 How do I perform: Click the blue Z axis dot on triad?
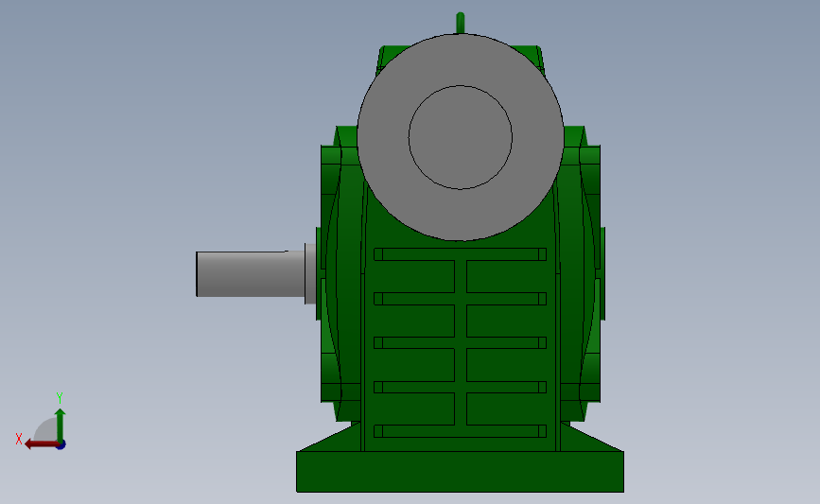[61, 445]
